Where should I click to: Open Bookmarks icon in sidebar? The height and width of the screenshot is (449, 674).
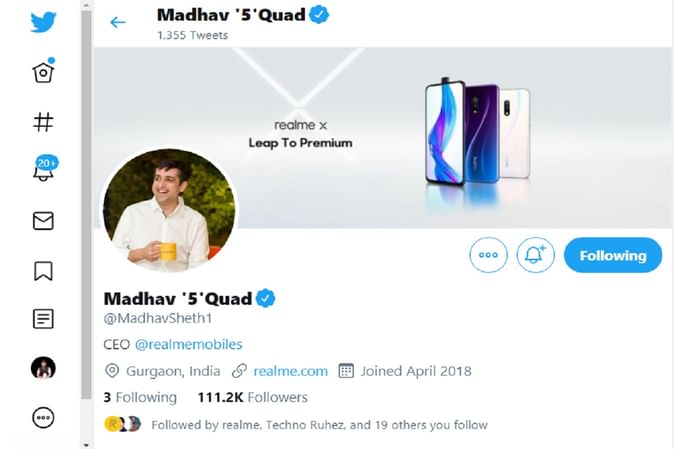(43, 270)
